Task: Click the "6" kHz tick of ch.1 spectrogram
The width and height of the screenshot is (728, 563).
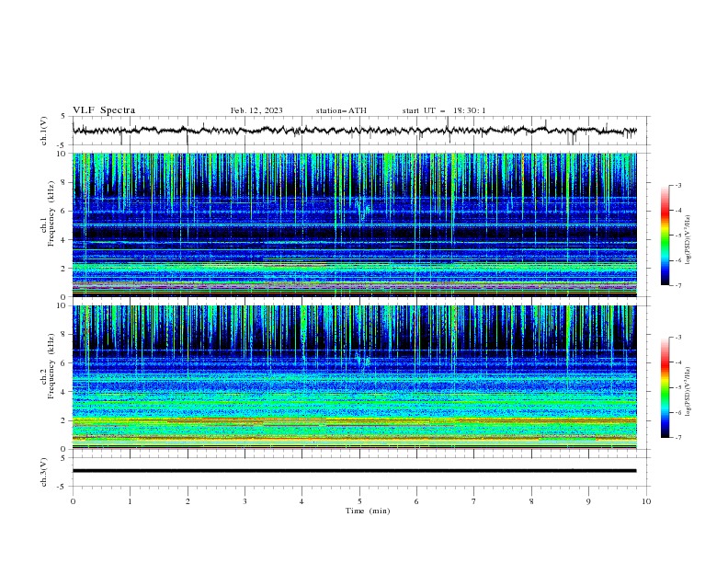Action: 64,212
